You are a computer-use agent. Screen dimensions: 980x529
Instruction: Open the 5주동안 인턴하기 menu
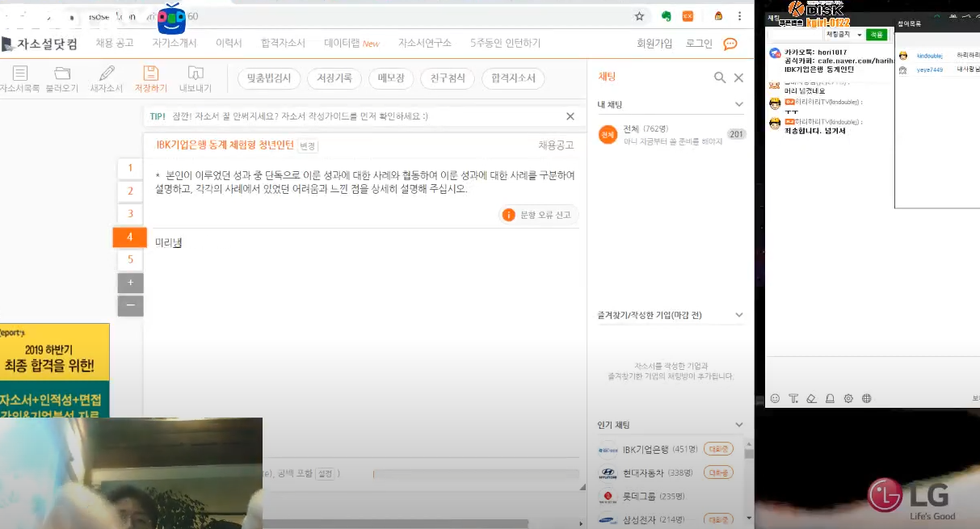coord(506,44)
